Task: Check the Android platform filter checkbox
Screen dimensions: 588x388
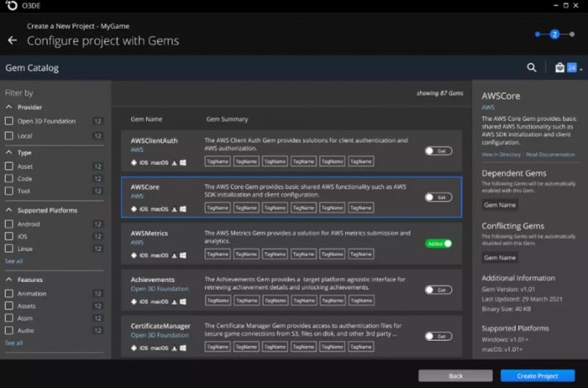Action: point(9,224)
